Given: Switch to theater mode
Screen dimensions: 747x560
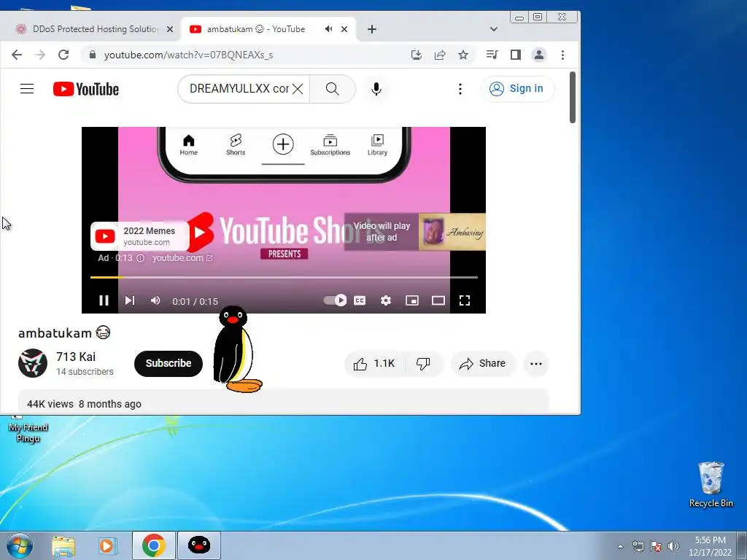Looking at the screenshot, I should pos(438,300).
